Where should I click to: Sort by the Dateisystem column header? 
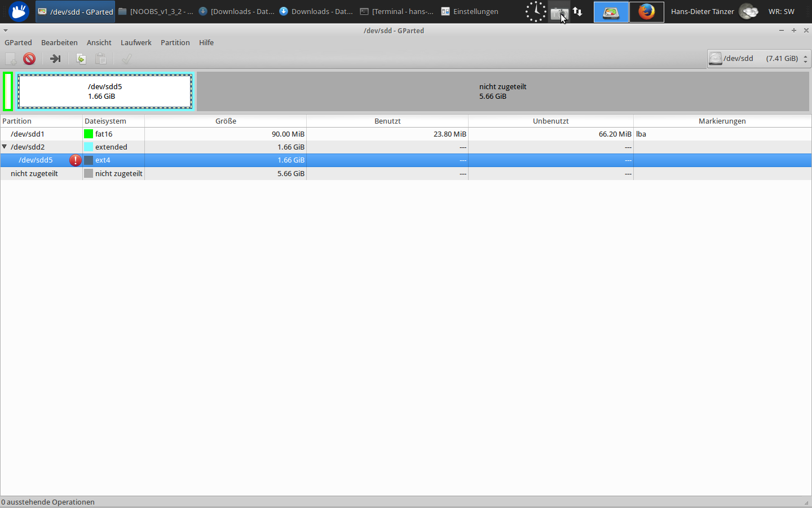(113, 121)
